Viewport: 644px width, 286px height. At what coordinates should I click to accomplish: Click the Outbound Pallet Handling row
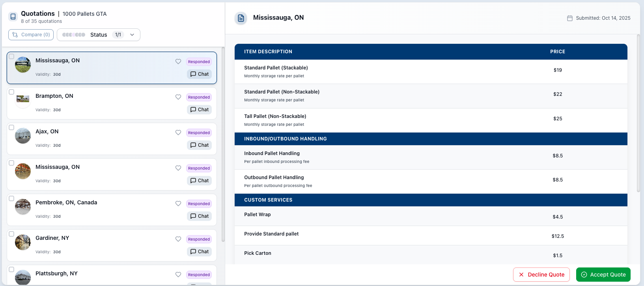click(431, 181)
